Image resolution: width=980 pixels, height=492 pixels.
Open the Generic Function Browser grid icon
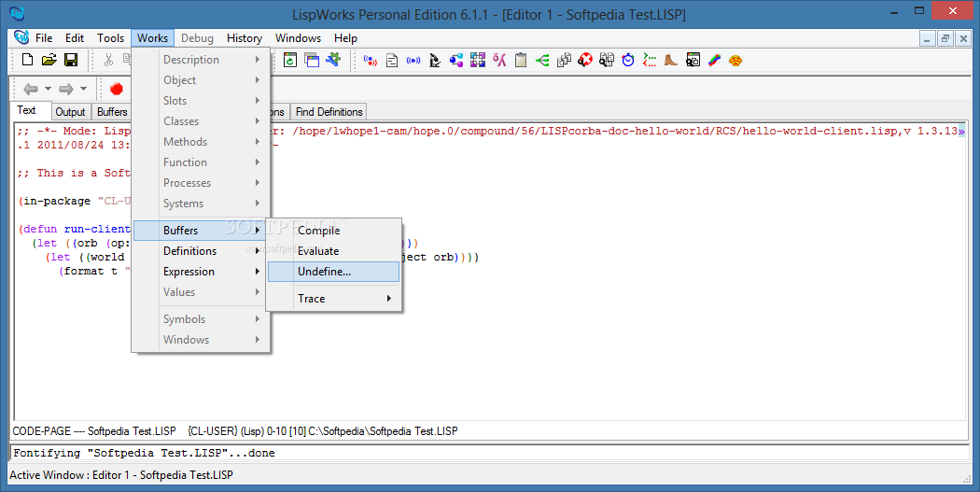click(478, 60)
